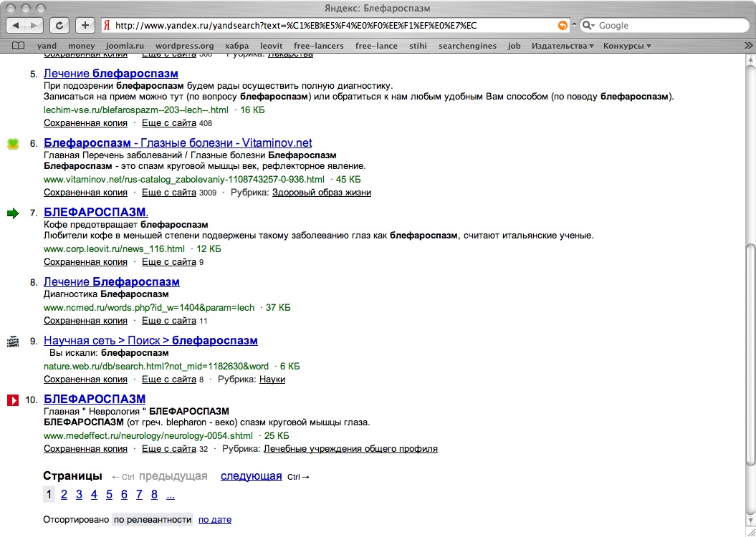Go back with the browser back arrow
Image resolution: width=756 pixels, height=537 pixels.
point(16,26)
